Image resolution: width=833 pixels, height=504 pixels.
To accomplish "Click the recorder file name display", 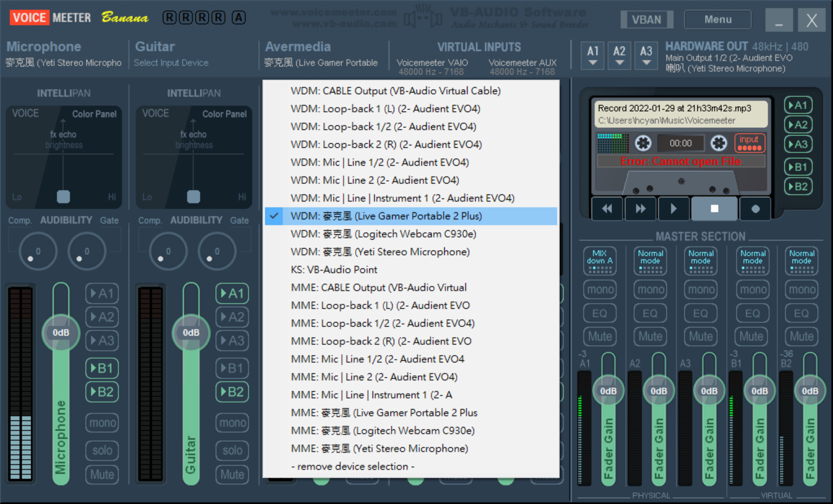I will point(681,114).
